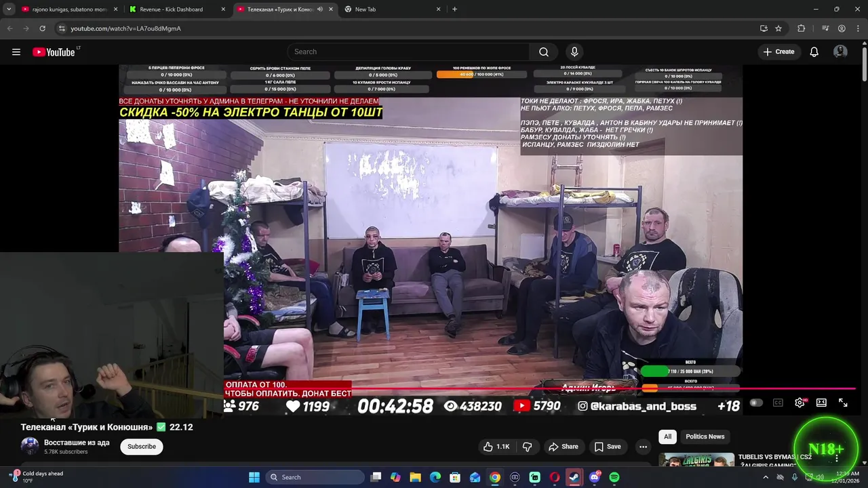Open the Chrome extensions puzzle icon
868x488 pixels.
click(x=802, y=28)
